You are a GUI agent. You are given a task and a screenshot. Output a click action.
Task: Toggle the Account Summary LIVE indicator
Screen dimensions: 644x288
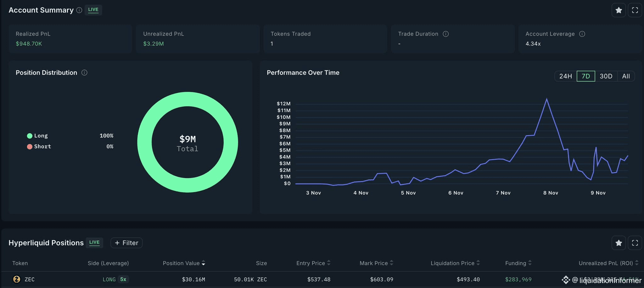[x=93, y=10]
